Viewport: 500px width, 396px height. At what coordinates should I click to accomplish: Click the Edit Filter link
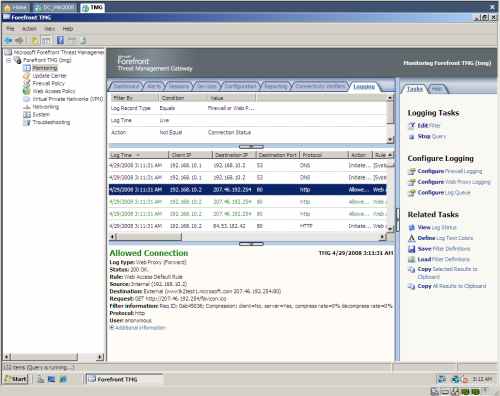(x=429, y=126)
